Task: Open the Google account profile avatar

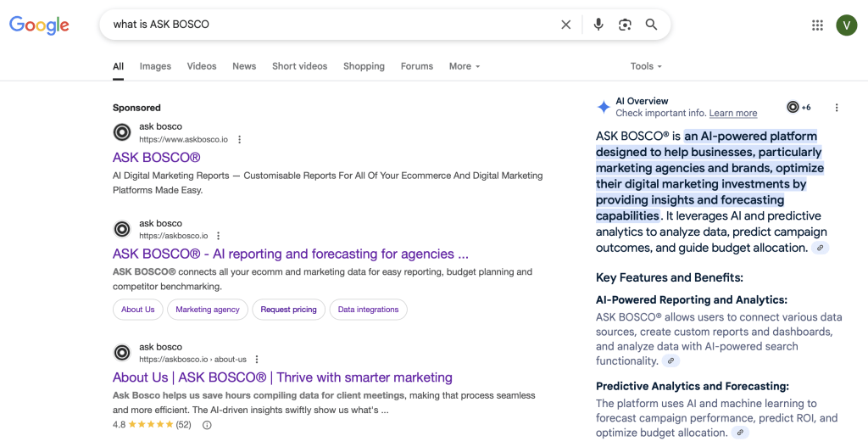Action: click(x=846, y=25)
